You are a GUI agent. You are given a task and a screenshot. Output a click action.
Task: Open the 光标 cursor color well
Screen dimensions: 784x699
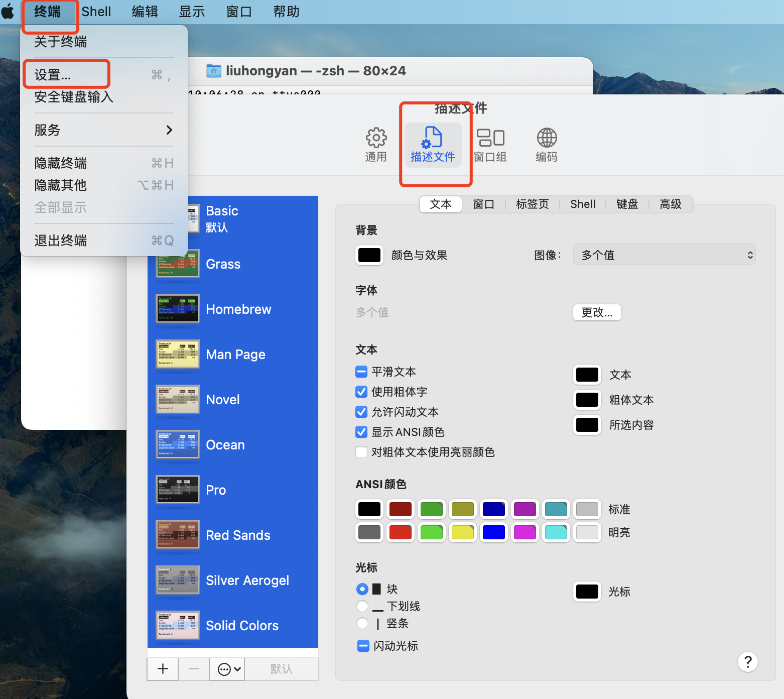coord(587,592)
